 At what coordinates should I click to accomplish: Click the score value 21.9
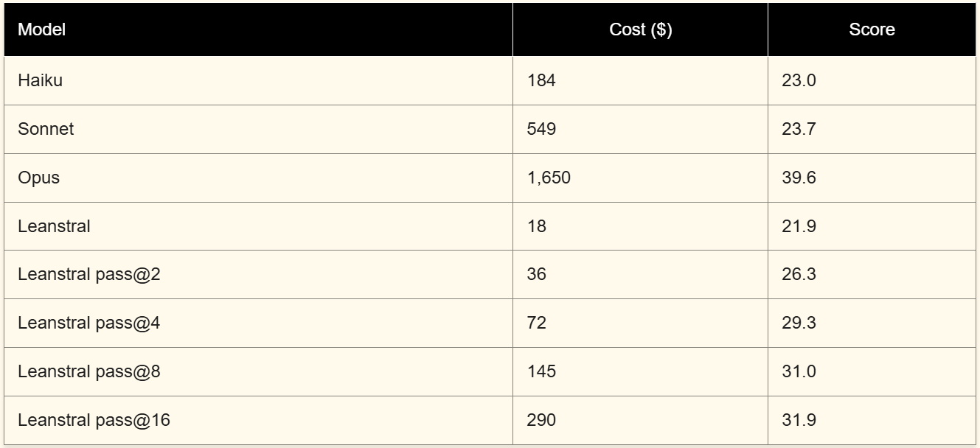pyautogui.click(x=799, y=226)
